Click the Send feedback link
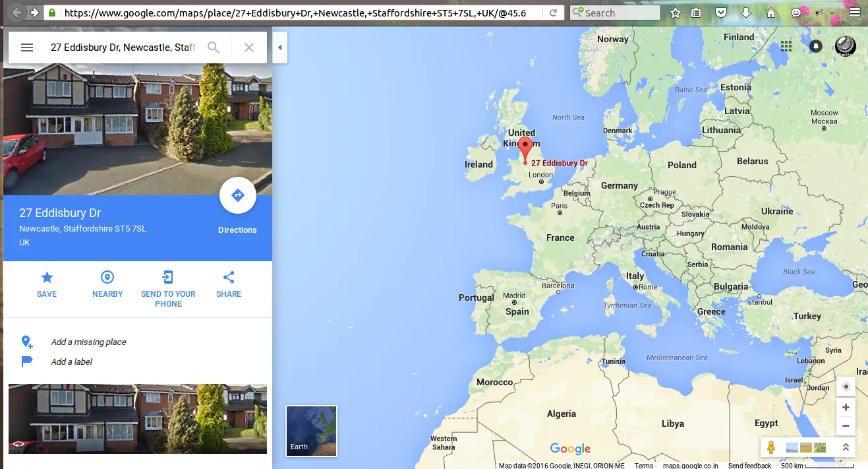 (x=749, y=465)
